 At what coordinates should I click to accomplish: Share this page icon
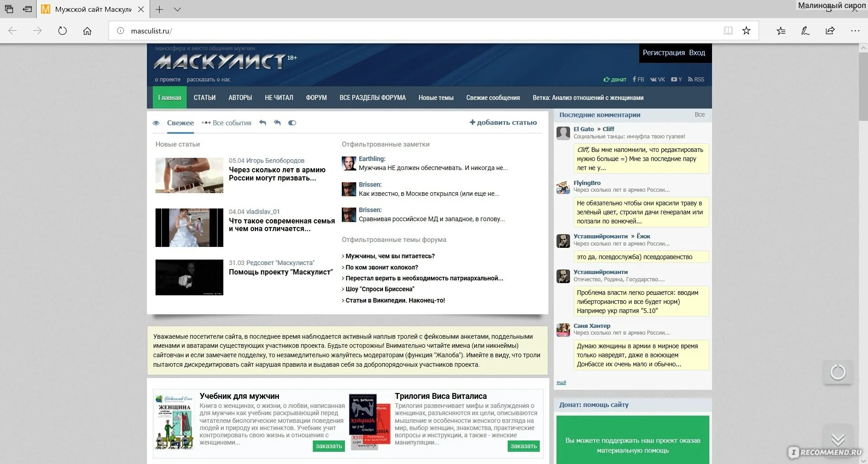point(830,31)
